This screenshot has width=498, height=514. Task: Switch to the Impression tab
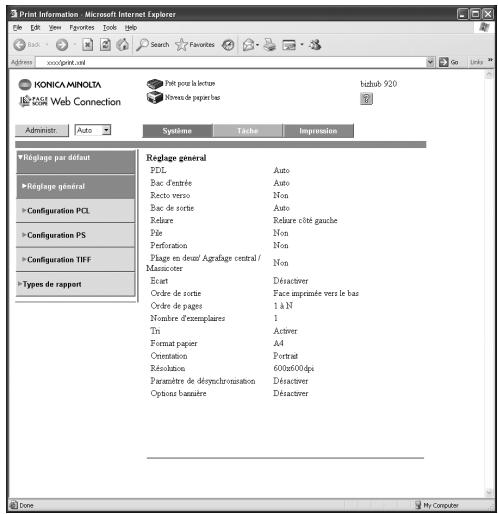318,131
